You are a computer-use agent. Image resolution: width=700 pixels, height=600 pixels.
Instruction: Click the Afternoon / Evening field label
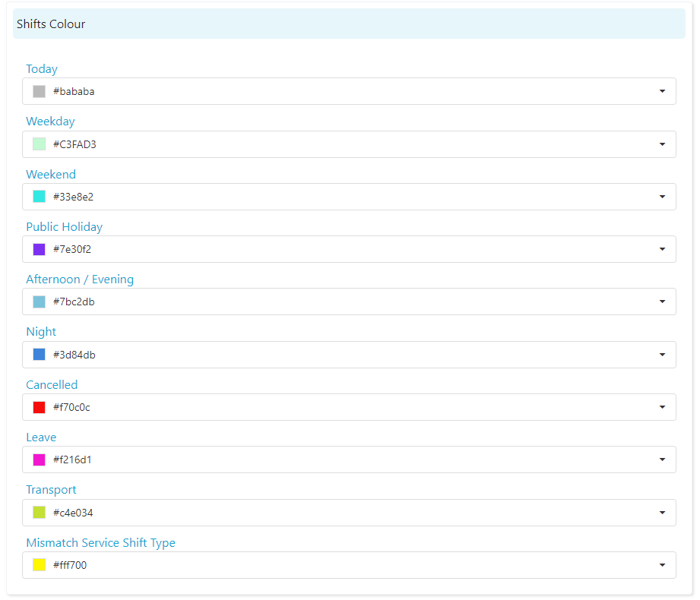[x=80, y=279]
